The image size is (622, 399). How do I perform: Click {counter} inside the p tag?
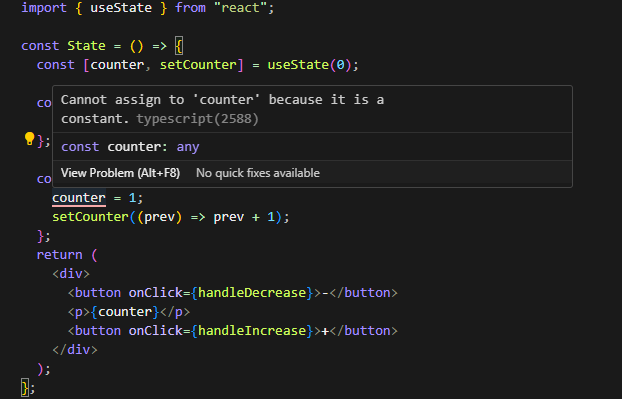(x=125, y=312)
